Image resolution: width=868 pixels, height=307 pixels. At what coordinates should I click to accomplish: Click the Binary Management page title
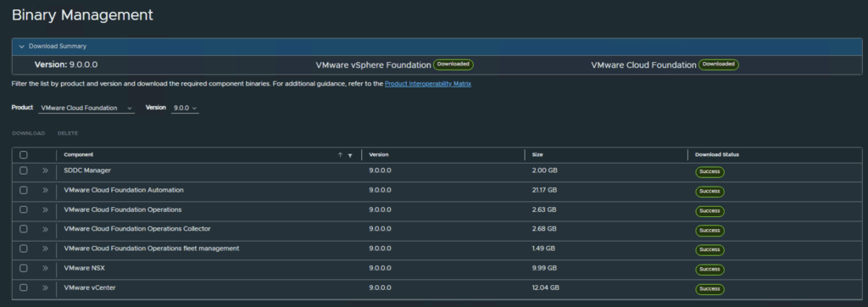(x=82, y=15)
